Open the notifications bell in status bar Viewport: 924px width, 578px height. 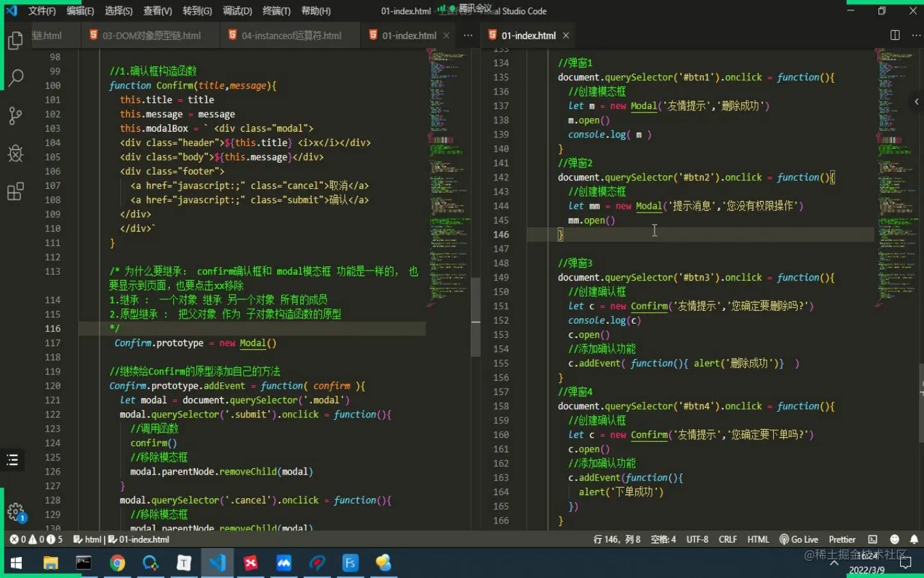click(914, 539)
